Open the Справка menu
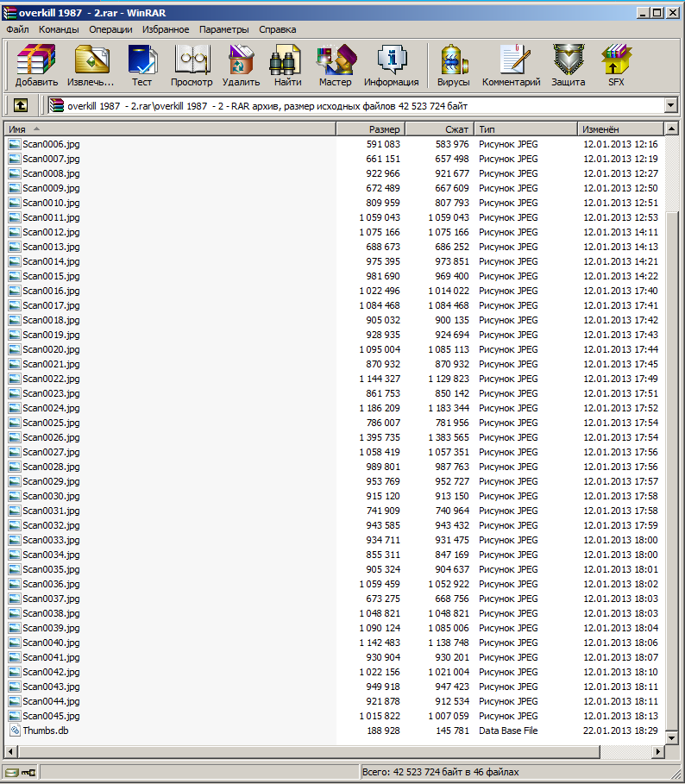The image size is (685, 784). click(278, 29)
